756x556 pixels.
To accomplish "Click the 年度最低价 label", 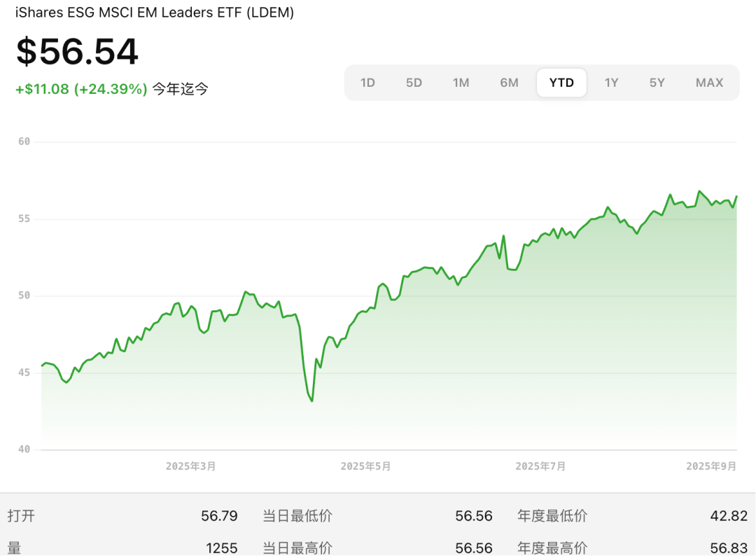I will click(x=552, y=516).
